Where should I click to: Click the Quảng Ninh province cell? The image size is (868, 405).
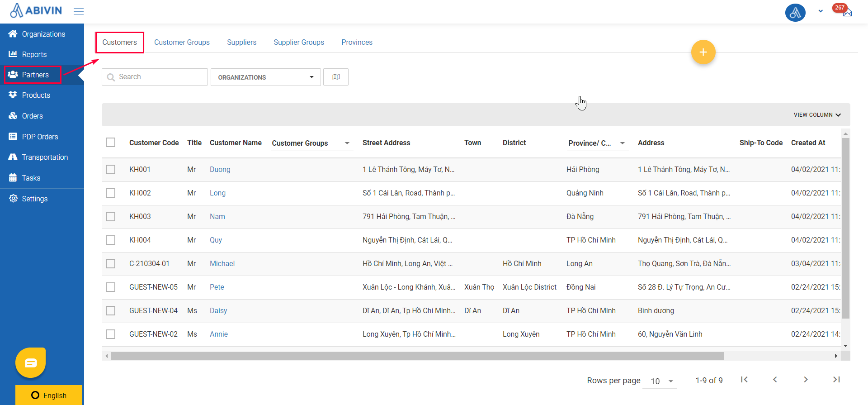[x=585, y=193]
